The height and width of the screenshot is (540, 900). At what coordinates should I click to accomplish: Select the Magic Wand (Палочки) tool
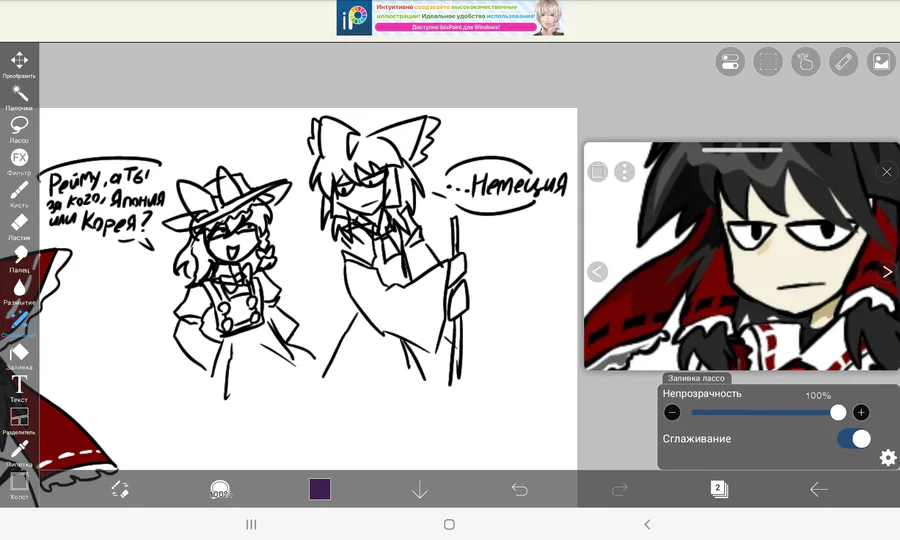(19, 96)
